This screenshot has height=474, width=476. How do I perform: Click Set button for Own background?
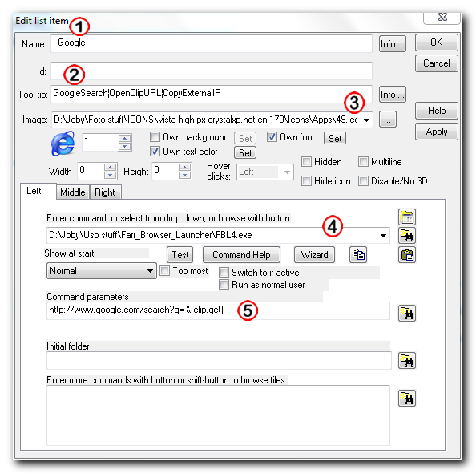245,138
